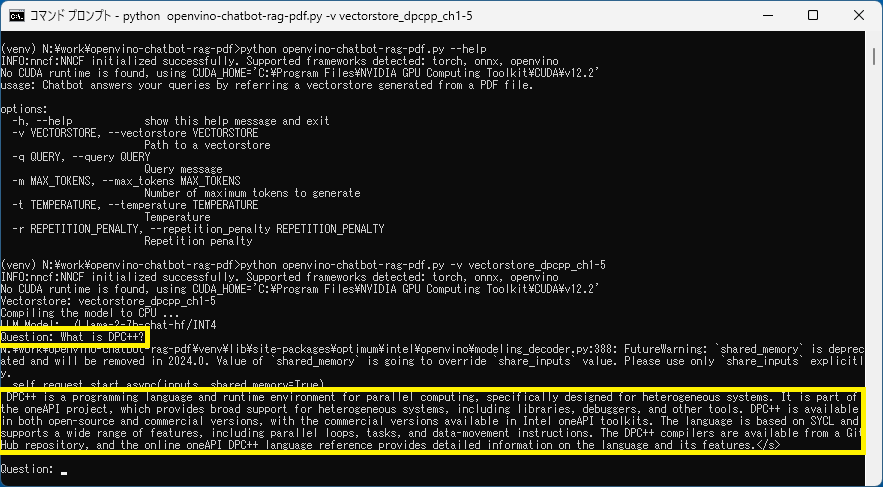The height and width of the screenshot is (487, 883).
Task: Click the 'Temperature' description text
Action: point(177,217)
